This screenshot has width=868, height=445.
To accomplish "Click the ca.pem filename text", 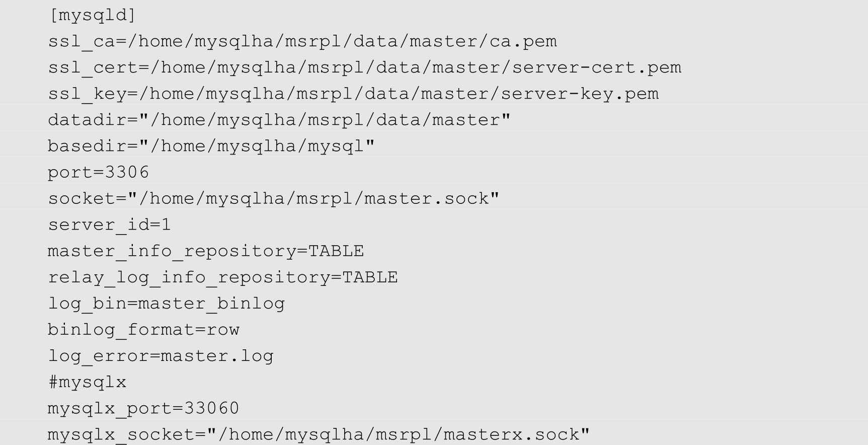I will point(523,41).
